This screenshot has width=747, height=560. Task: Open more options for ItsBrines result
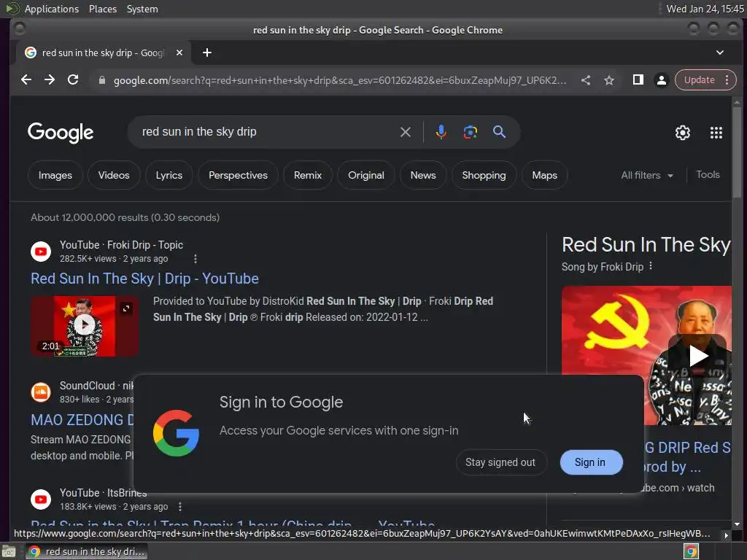(180, 507)
